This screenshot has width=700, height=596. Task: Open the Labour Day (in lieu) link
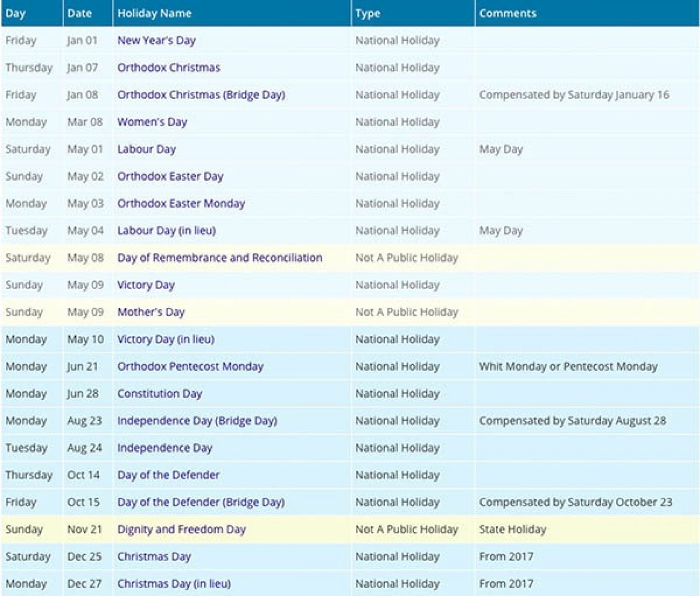pos(166,231)
